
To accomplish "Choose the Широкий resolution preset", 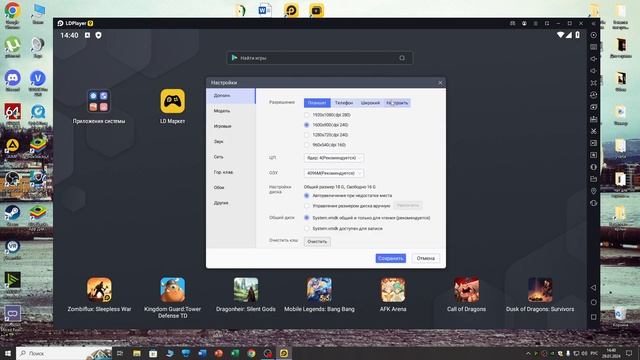I will tap(370, 103).
